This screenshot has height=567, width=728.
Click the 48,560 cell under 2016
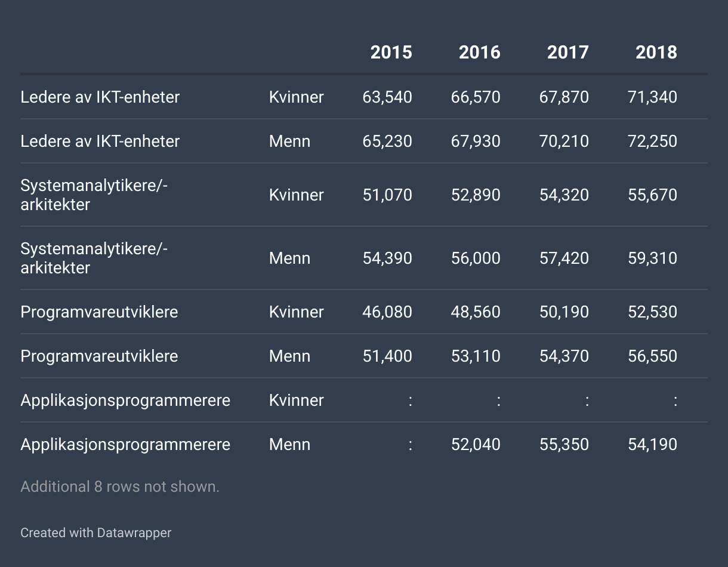476,312
